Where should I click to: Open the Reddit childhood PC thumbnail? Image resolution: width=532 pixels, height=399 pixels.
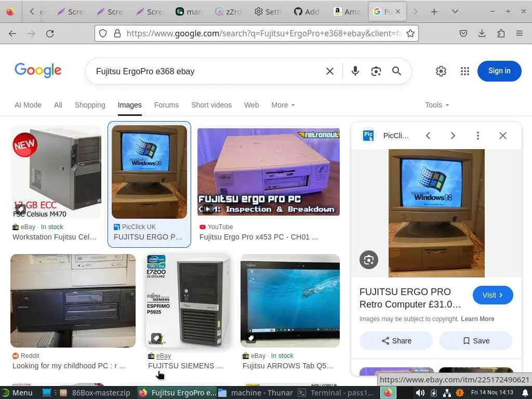tap(73, 301)
